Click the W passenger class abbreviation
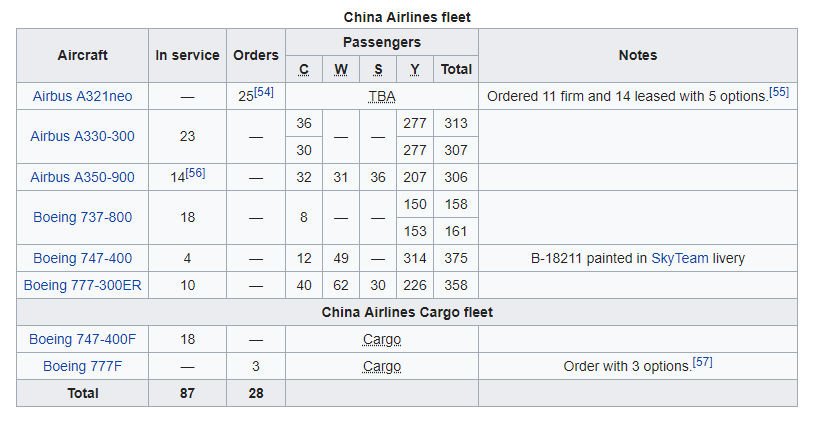The image size is (830, 439). click(341, 69)
